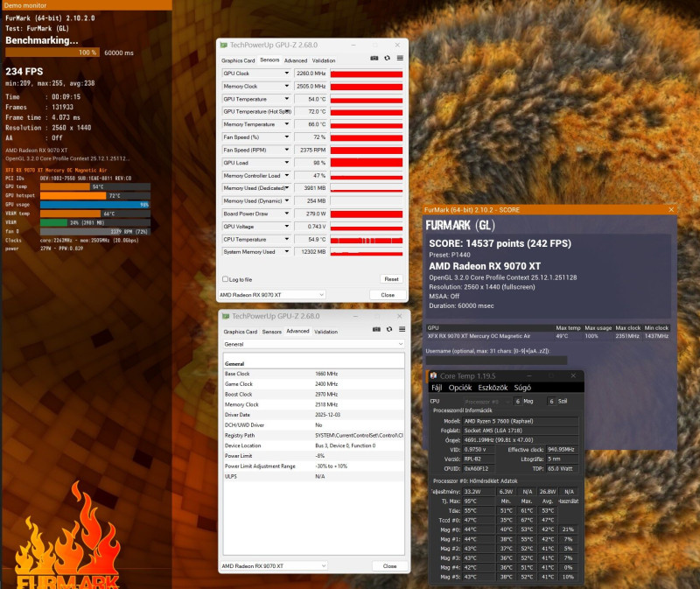Click GPU usage blue bar in Demo monitor
The height and width of the screenshot is (589, 700).
pyautogui.click(x=95, y=205)
